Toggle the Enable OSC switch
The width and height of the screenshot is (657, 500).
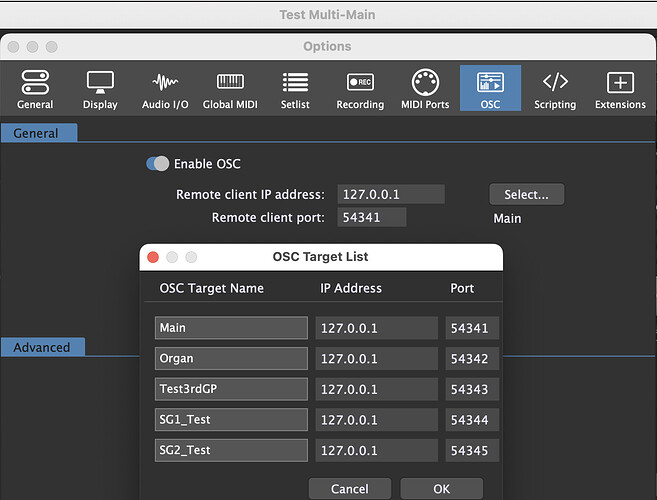pyautogui.click(x=157, y=164)
